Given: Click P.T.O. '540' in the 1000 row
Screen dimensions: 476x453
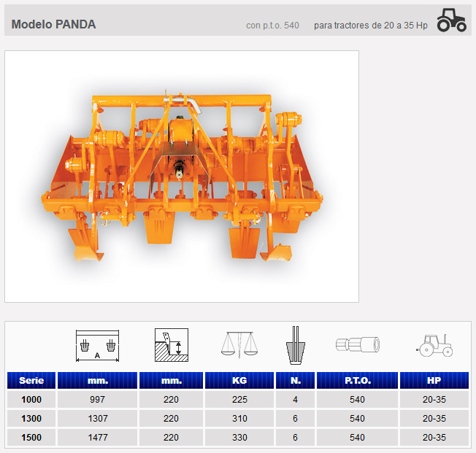Looking at the screenshot, I should [x=357, y=399].
